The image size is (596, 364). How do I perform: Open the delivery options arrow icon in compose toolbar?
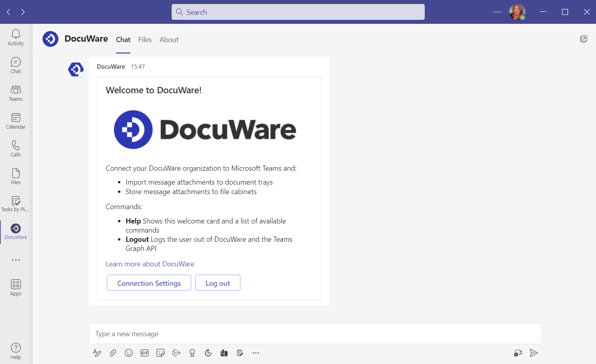[176, 353]
